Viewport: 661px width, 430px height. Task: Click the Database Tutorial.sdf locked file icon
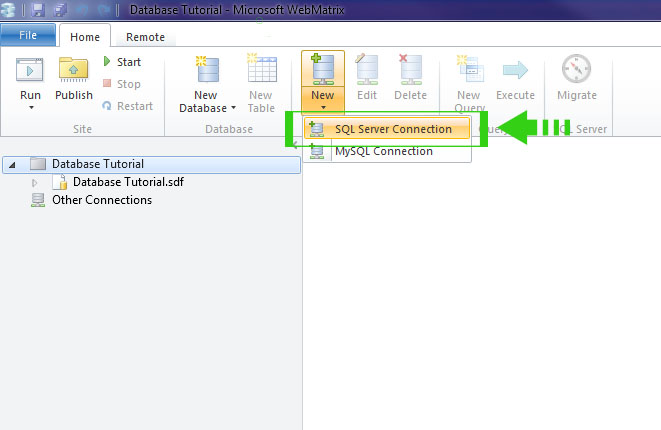(60, 182)
